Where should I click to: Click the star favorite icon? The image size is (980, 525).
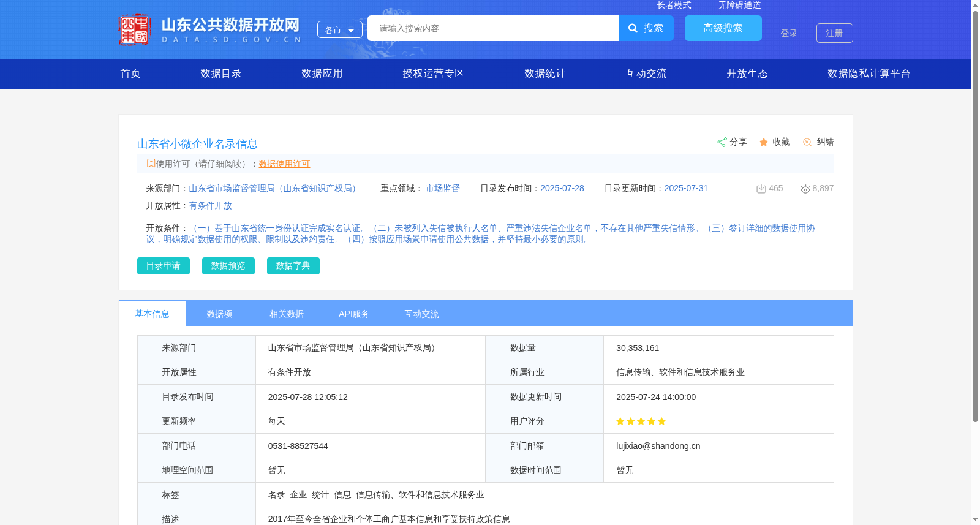click(764, 142)
